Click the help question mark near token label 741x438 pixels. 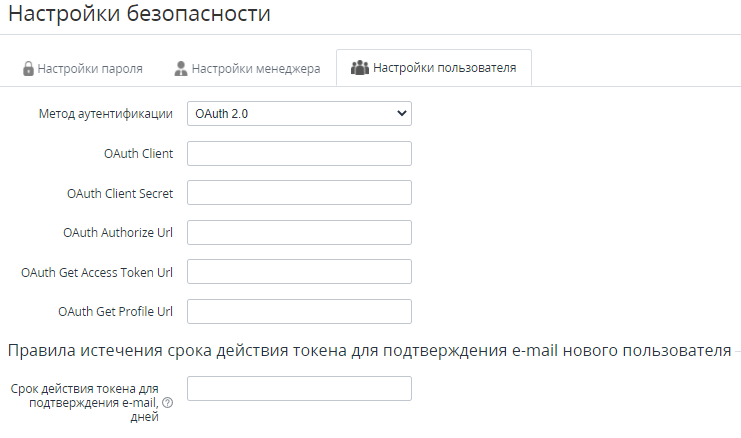167,403
